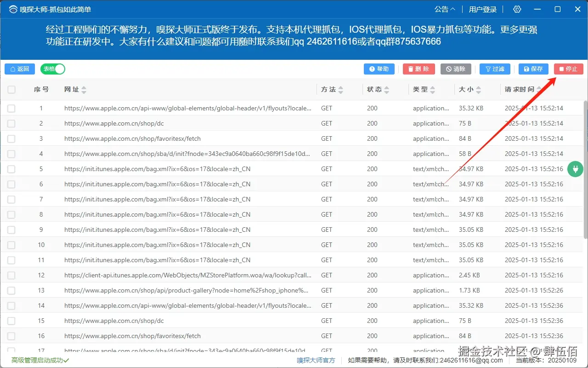Open the 公告 announcement dropdown
This screenshot has width=588, height=368.
click(x=445, y=9)
